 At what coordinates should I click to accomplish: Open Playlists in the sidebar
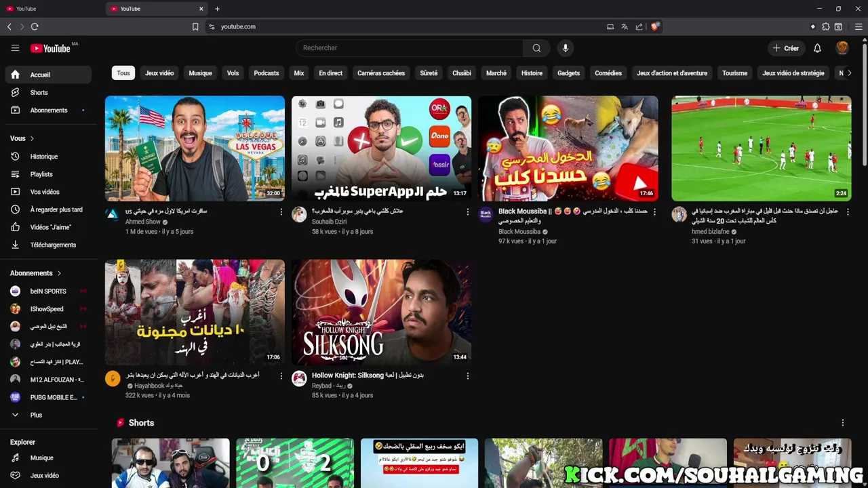click(47, 174)
